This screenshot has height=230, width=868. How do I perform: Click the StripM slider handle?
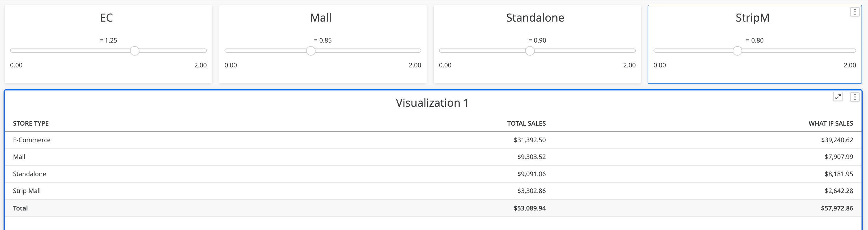pos(737,51)
